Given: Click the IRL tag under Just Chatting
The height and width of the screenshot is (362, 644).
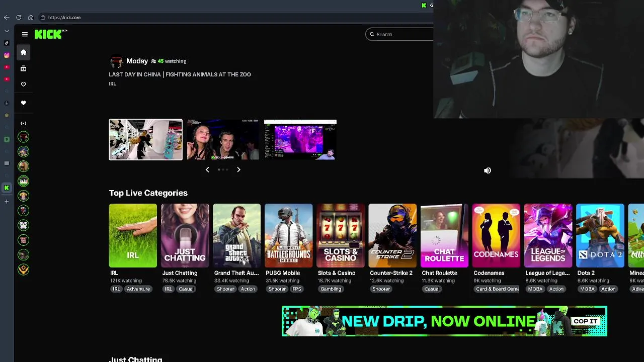Looking at the screenshot, I should coord(168,289).
